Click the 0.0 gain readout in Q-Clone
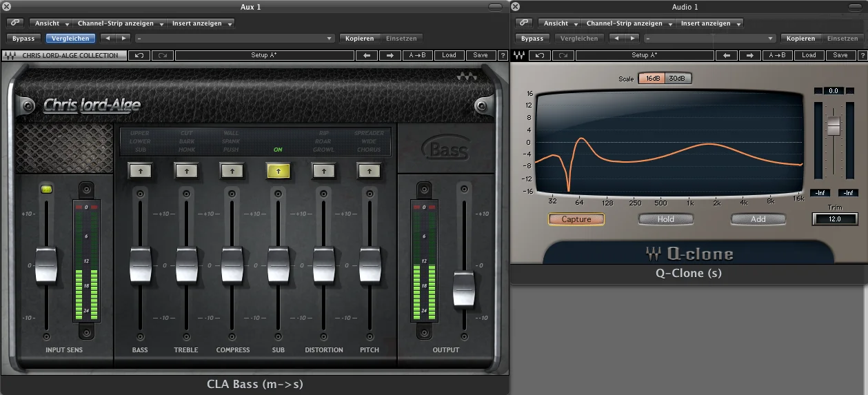 pyautogui.click(x=834, y=90)
